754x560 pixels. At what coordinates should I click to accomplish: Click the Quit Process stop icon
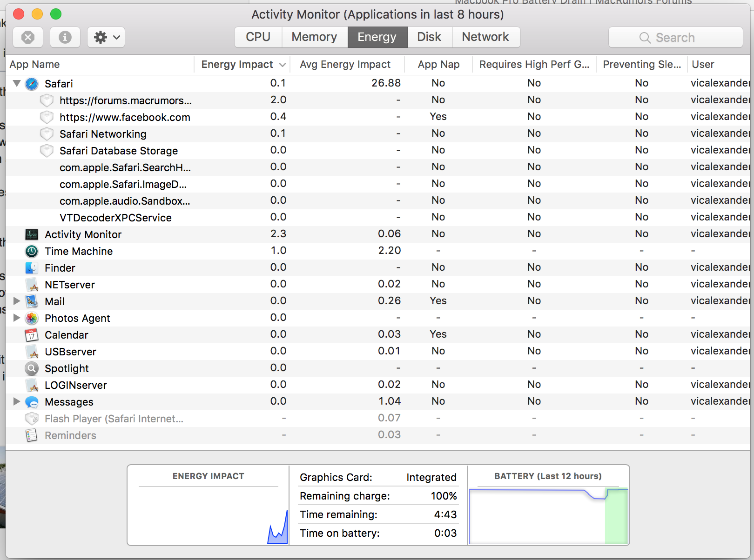28,37
